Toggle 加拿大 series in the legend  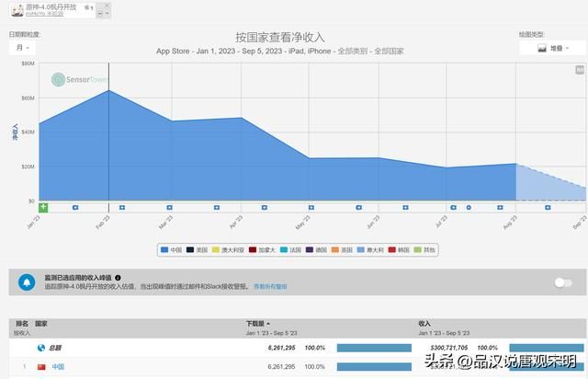[x=262, y=250]
